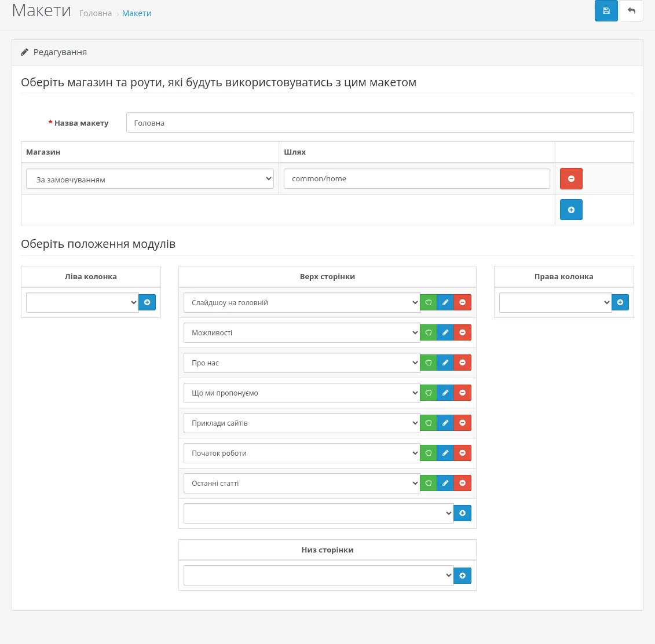Remove the Останні статті module
This screenshot has width=655, height=644.
pyautogui.click(x=462, y=483)
